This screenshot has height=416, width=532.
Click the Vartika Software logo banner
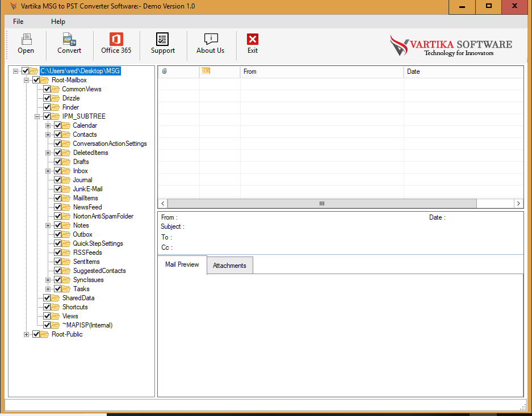[x=451, y=46]
